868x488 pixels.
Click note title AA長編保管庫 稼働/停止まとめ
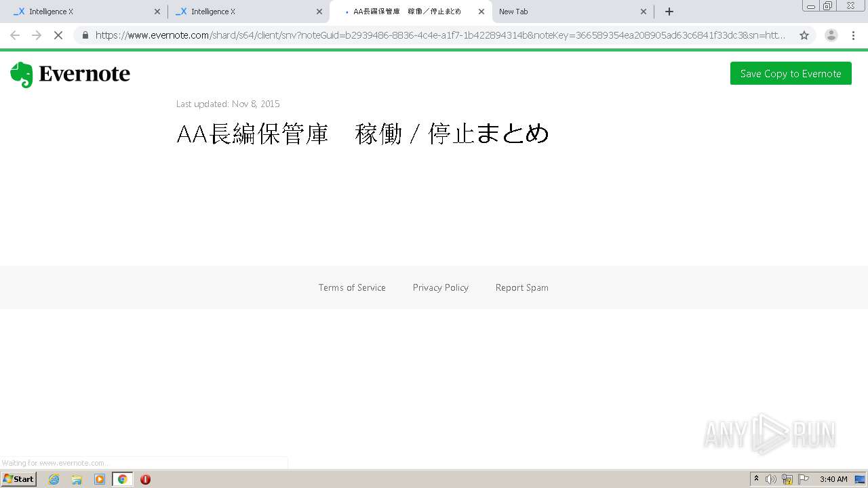[363, 134]
